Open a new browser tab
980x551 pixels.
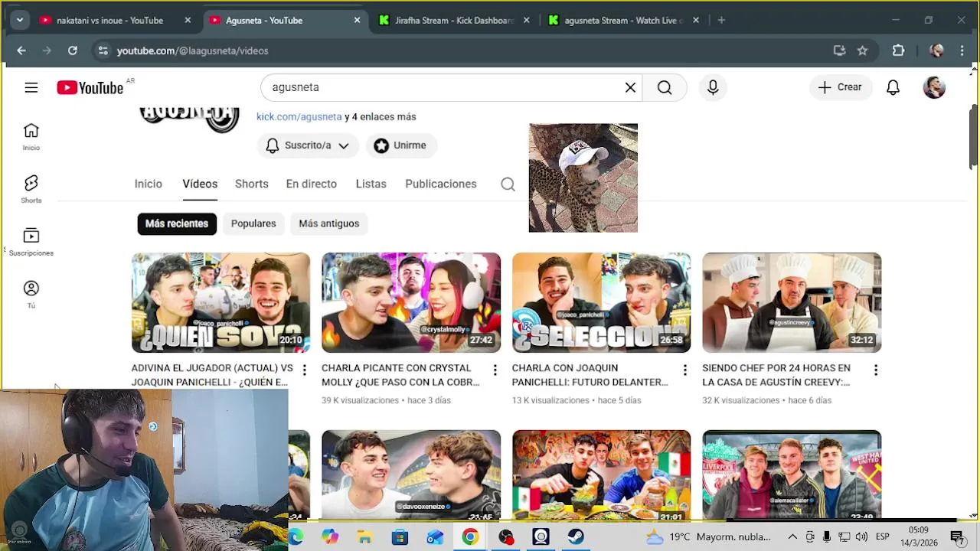point(721,20)
